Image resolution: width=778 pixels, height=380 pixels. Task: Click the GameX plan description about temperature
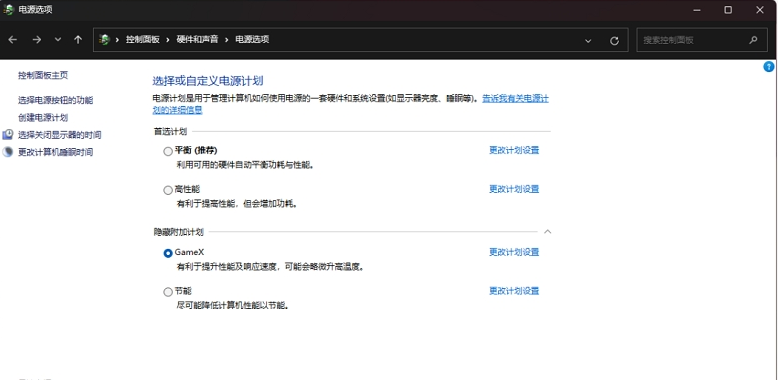271,267
